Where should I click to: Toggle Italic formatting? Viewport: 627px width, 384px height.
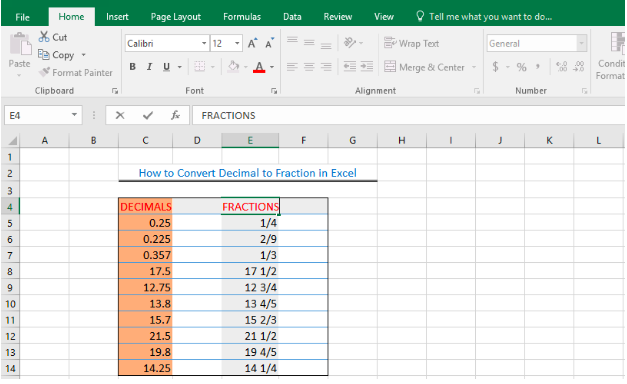coord(149,66)
